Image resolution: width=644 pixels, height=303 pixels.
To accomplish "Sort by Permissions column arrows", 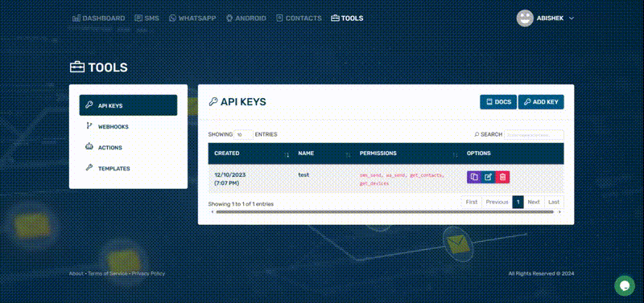I will click(455, 154).
